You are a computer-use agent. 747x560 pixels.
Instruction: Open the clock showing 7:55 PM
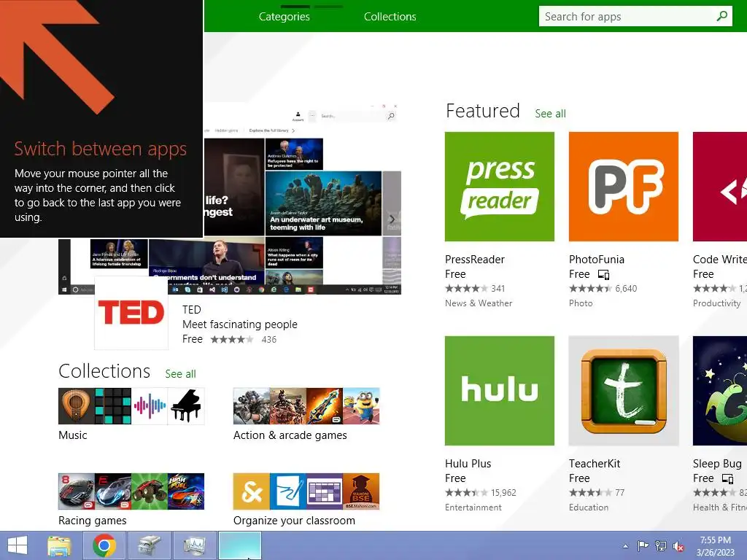pyautogui.click(x=715, y=546)
